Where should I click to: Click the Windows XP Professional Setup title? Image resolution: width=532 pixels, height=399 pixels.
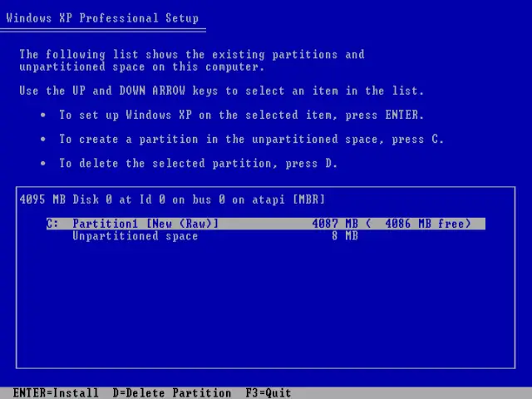tap(102, 17)
